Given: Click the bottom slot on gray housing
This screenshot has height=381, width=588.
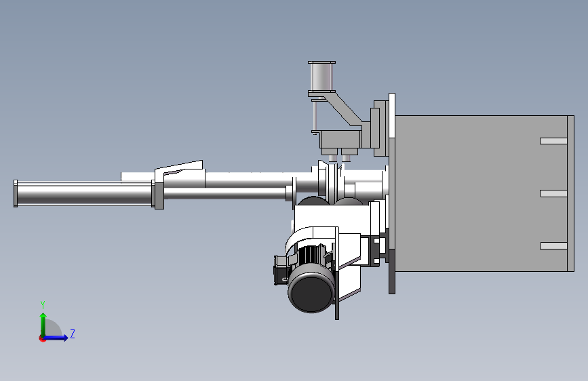Looking at the screenshot, I should pyautogui.click(x=553, y=246).
